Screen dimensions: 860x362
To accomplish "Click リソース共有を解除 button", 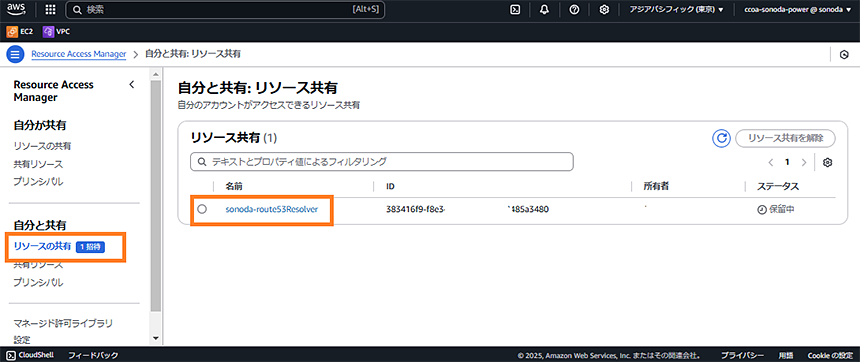I will coord(785,138).
